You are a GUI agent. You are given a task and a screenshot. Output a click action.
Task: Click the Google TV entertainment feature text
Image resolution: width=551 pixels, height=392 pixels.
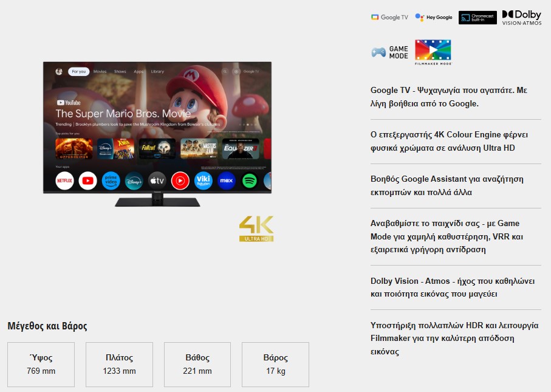point(448,97)
